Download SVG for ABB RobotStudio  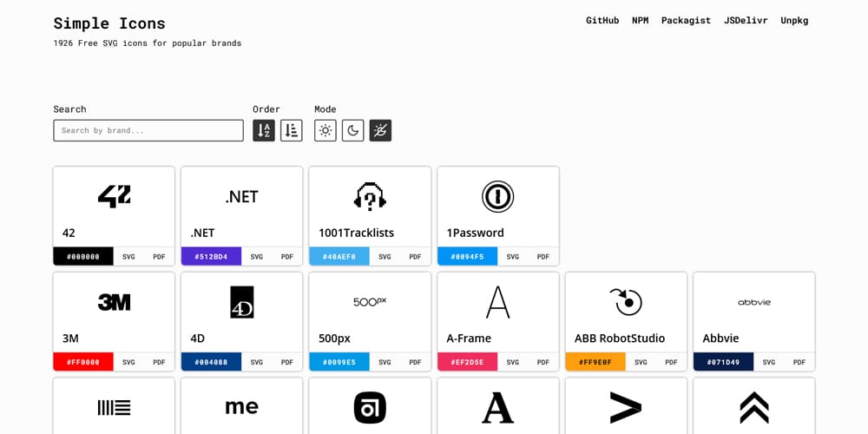pyautogui.click(x=641, y=362)
